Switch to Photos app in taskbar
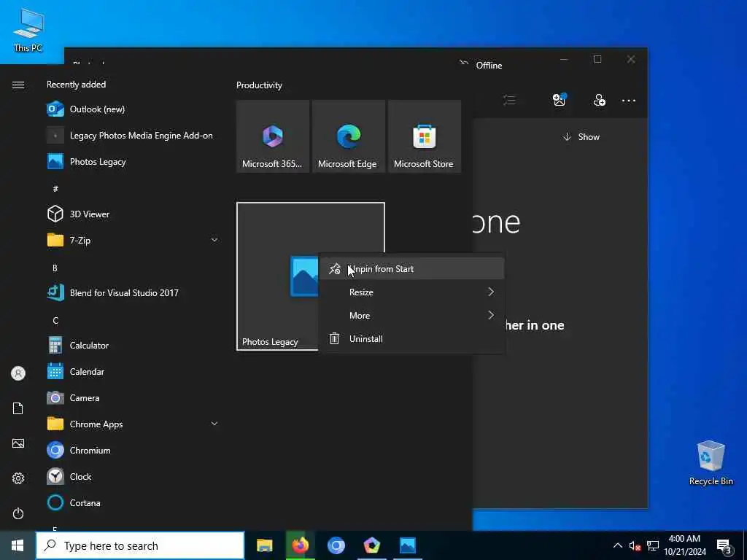Screen dimensions: 747x560 pos(408,545)
